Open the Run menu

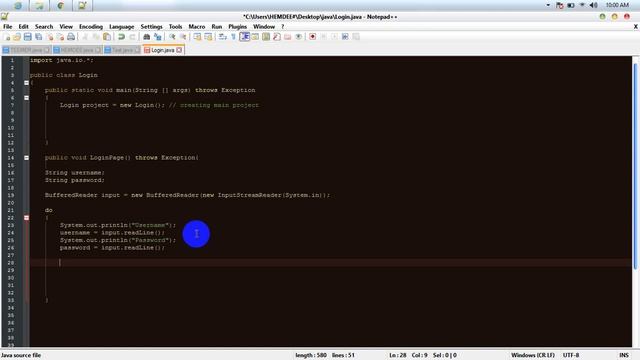(216, 27)
